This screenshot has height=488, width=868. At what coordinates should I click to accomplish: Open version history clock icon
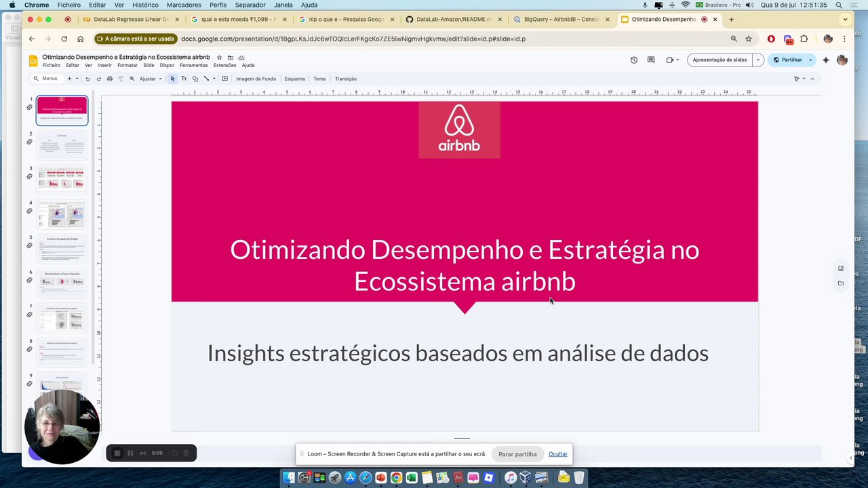(x=633, y=60)
